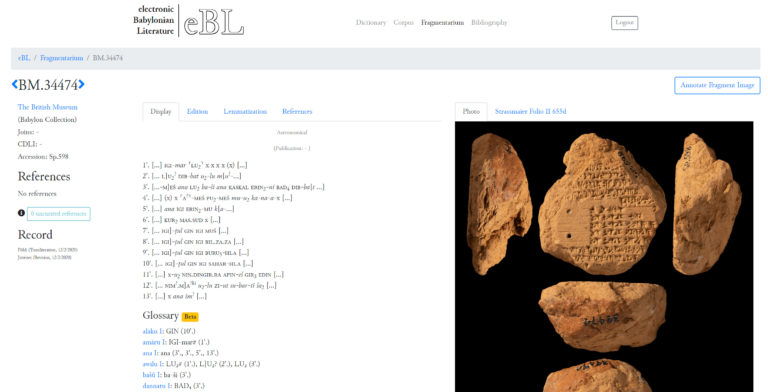Open the 0 uncurated references button
This screenshot has height=392, width=768.
tap(59, 214)
